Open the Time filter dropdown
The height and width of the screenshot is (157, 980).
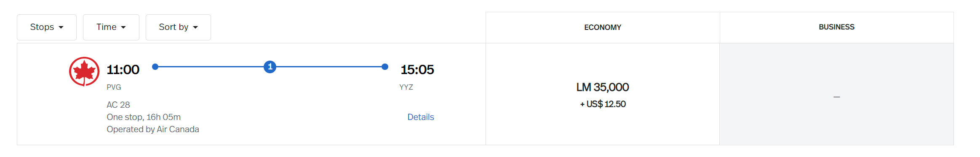[x=111, y=27]
